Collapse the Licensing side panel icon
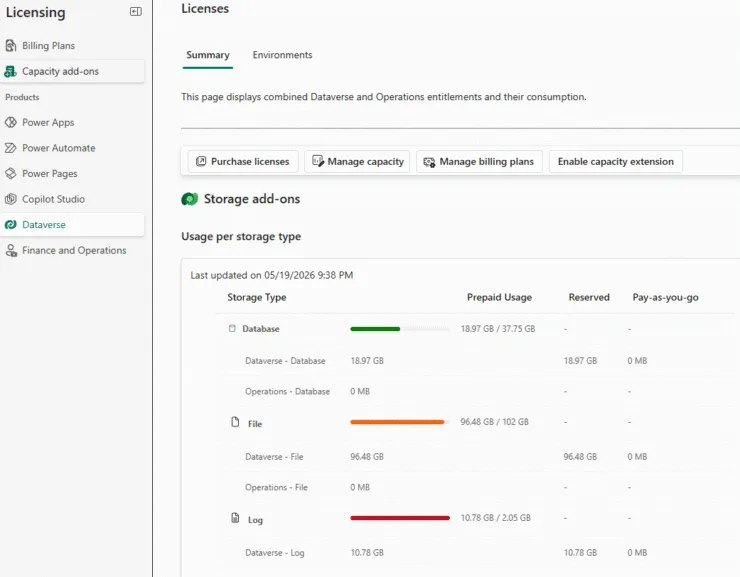The image size is (740, 577). pyautogui.click(x=135, y=11)
